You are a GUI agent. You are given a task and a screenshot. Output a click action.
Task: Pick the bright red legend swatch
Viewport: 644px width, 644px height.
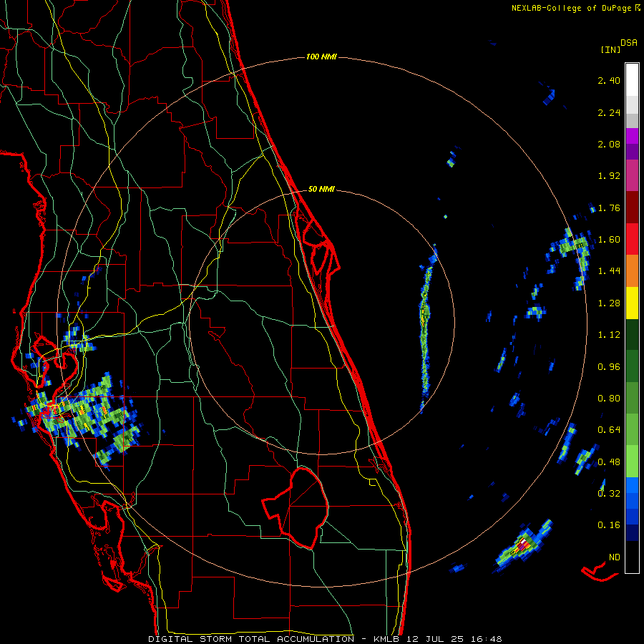(x=632, y=239)
